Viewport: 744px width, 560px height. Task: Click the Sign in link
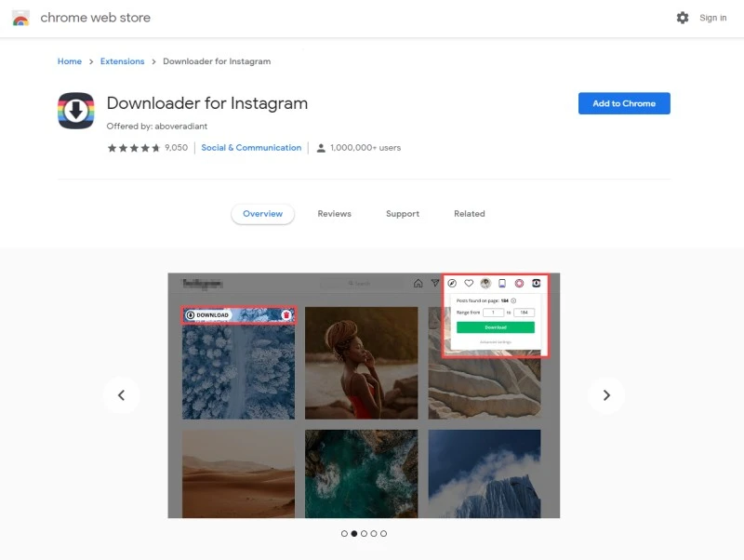coord(713,18)
